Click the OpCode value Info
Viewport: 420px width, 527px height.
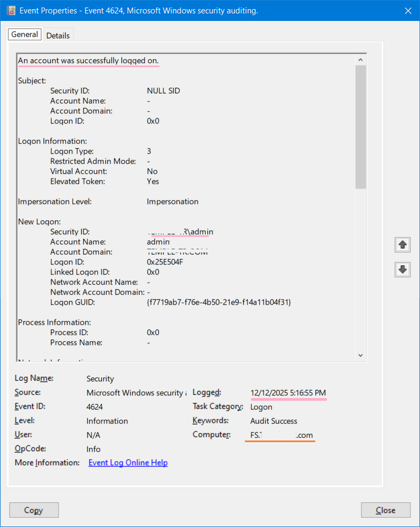pos(93,449)
